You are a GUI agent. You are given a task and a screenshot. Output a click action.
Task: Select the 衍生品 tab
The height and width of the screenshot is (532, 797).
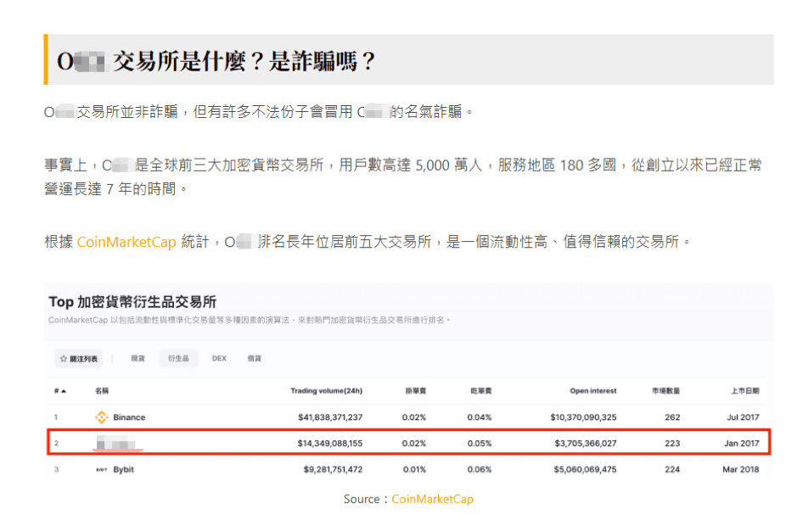[x=178, y=358]
